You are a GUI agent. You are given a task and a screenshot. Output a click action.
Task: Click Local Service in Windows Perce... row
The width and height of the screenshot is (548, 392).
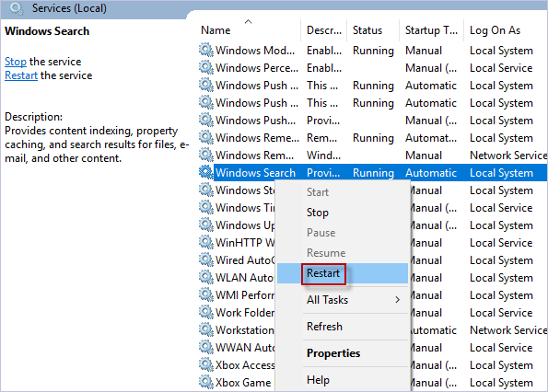coord(501,68)
